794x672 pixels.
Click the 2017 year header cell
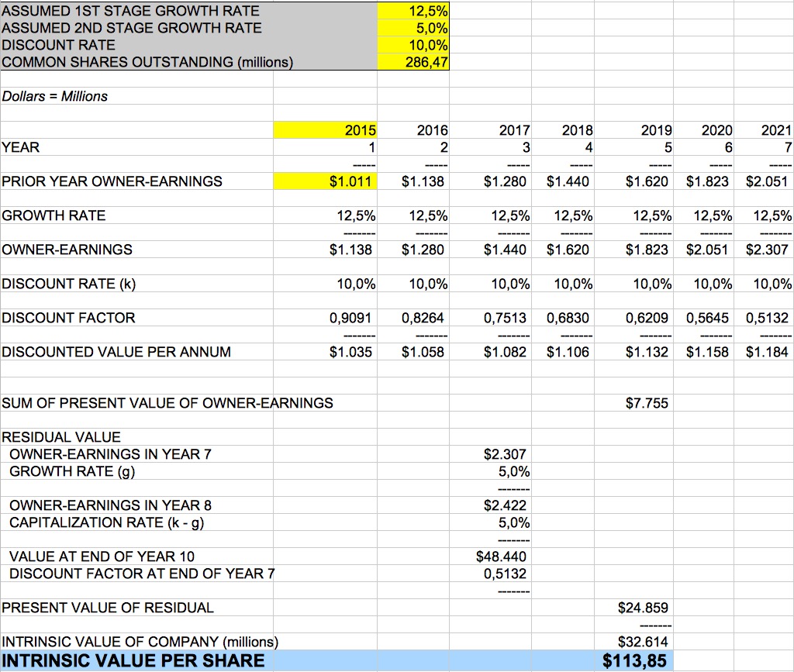(x=490, y=130)
